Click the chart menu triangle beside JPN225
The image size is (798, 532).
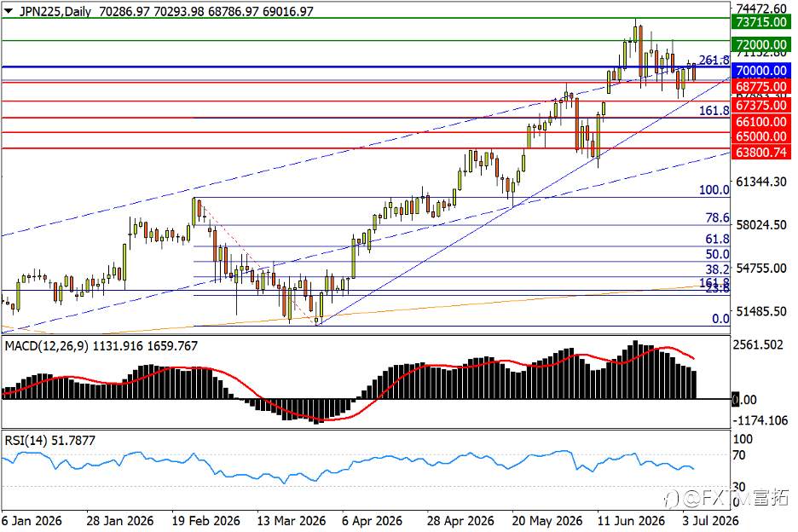tap(9, 11)
